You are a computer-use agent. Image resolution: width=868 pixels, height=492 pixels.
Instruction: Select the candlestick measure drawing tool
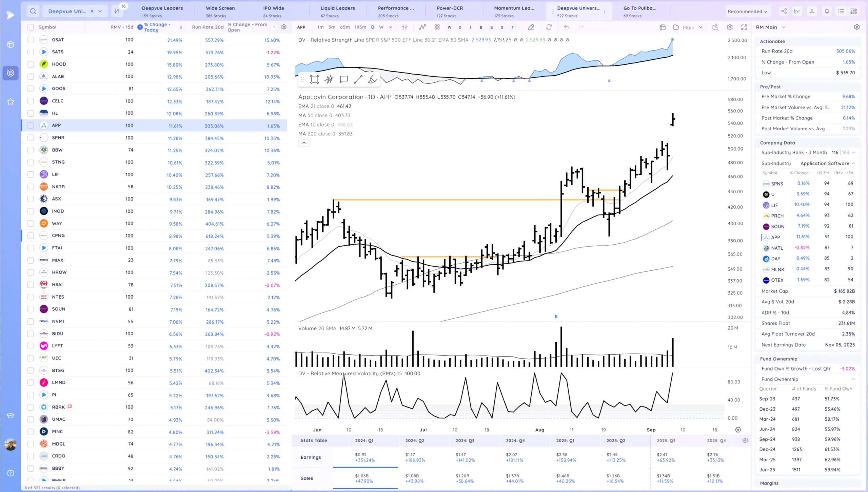329,79
